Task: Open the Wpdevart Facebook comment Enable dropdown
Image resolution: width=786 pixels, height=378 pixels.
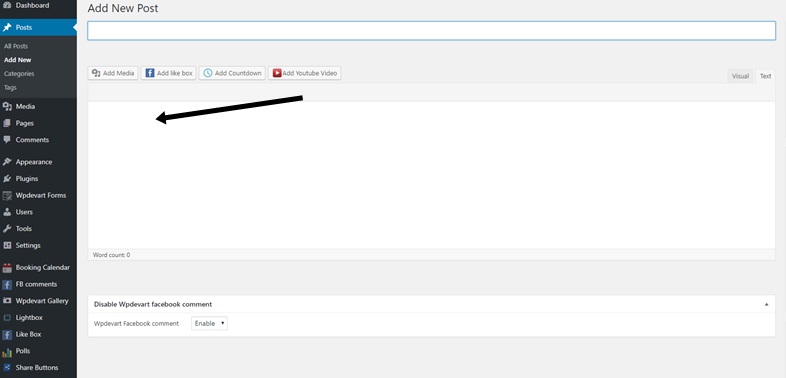Action: click(210, 323)
